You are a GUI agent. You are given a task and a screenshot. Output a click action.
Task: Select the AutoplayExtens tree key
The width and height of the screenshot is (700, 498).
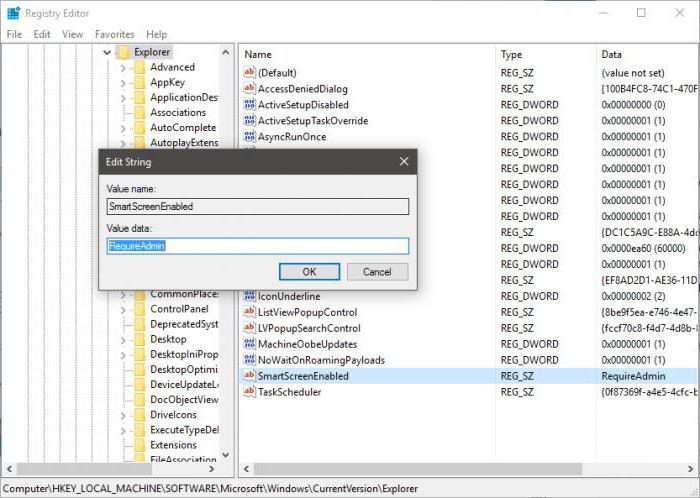pos(184,143)
